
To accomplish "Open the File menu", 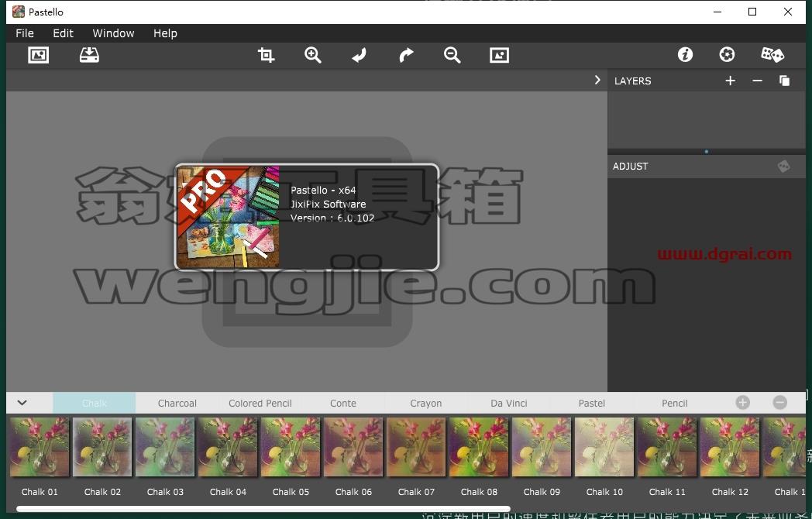I will [25, 33].
